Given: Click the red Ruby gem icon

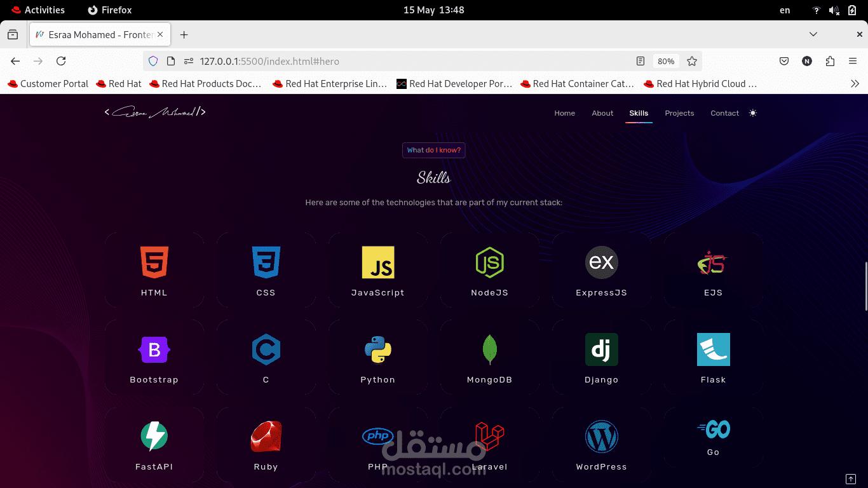Looking at the screenshot, I should tap(266, 437).
